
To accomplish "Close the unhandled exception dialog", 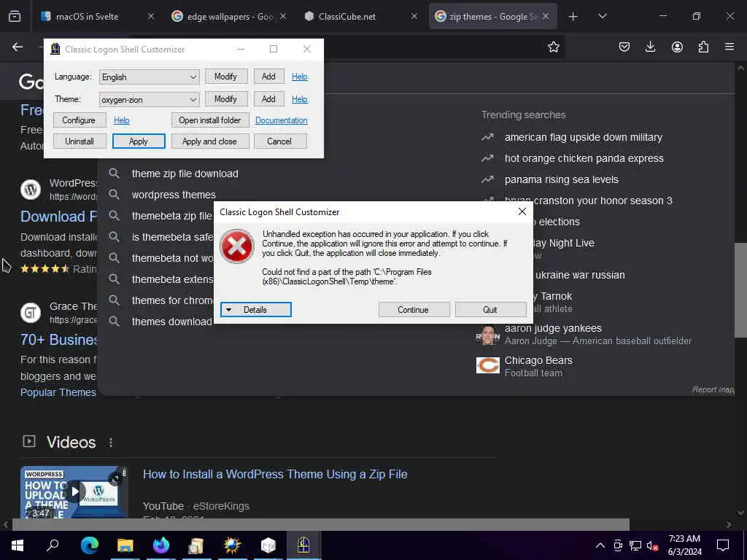I will coord(522,211).
